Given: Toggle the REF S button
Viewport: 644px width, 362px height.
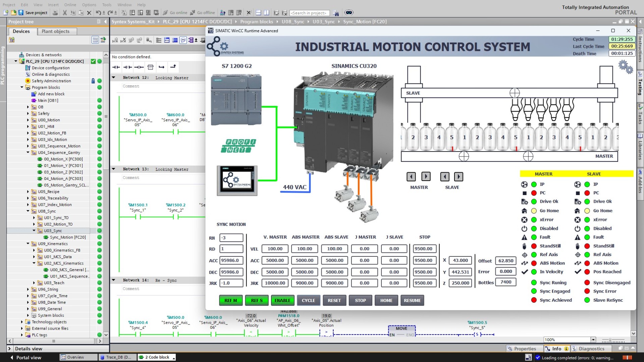Looking at the screenshot, I should (x=257, y=300).
